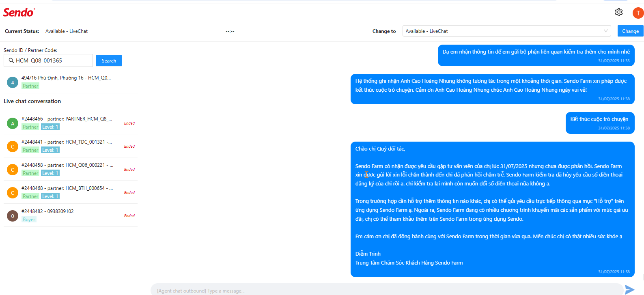
Task: Send message with paper plane icon
Action: coord(629,289)
